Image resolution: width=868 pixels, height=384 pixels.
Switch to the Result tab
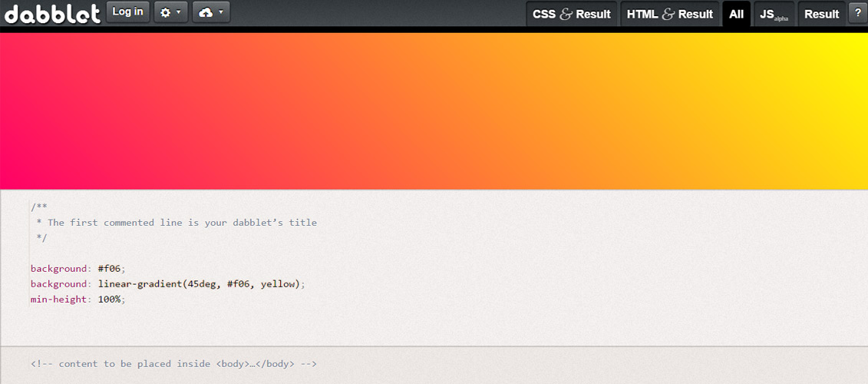pos(821,15)
